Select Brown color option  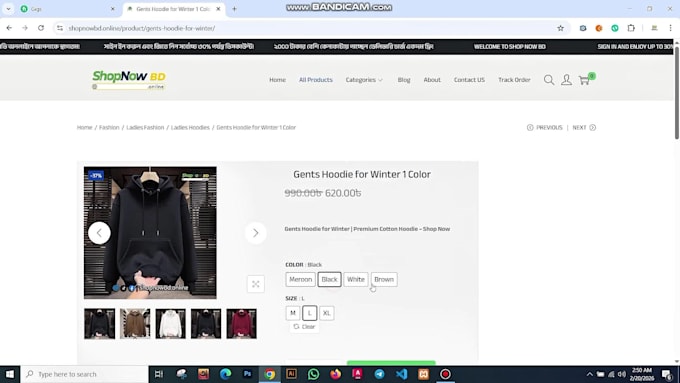384,279
